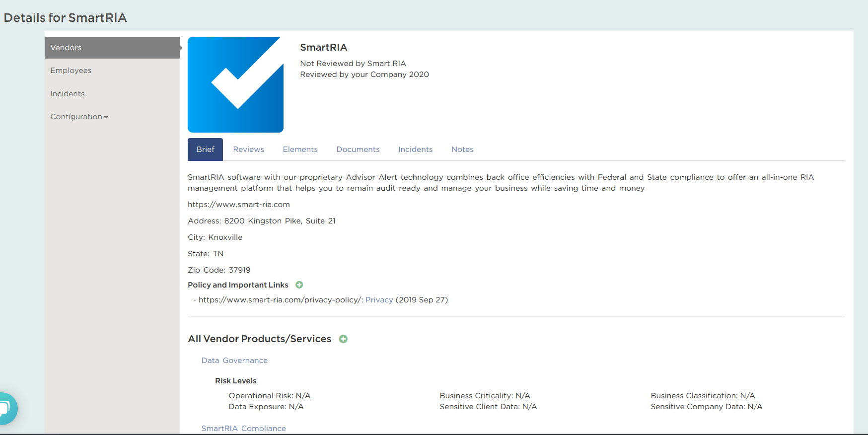Click the Risk Levels heading
The height and width of the screenshot is (435, 868).
pyautogui.click(x=236, y=381)
